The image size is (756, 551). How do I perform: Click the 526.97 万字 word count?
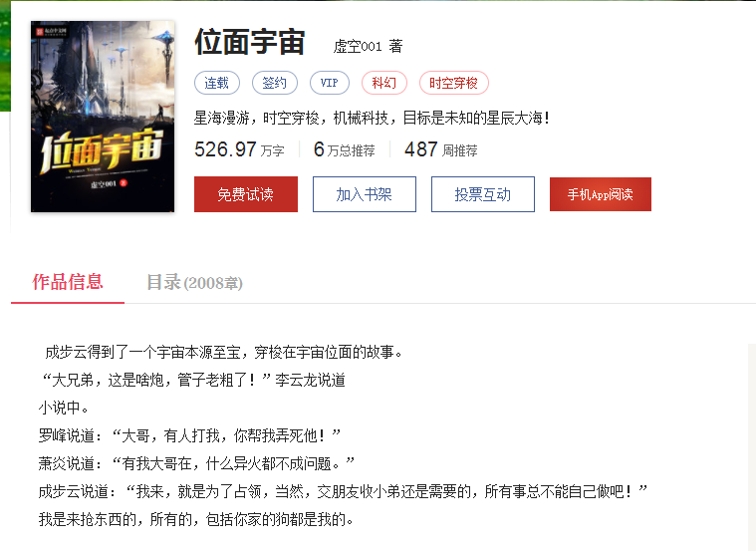tap(239, 149)
